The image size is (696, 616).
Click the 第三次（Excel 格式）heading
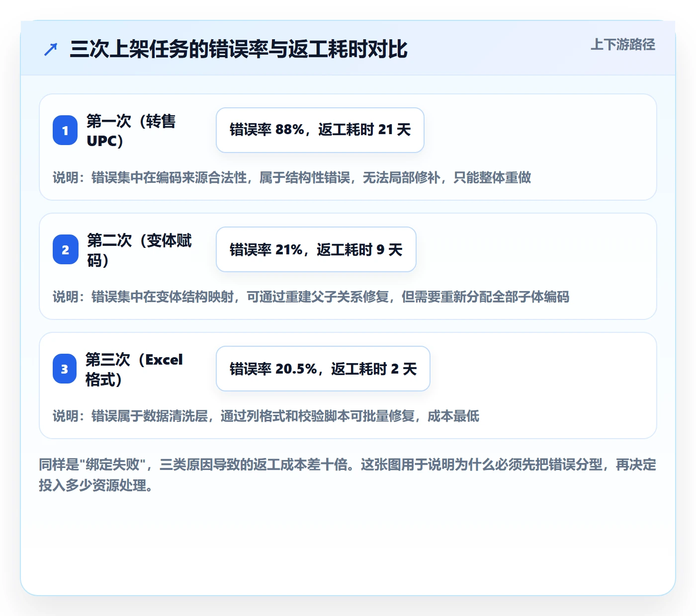click(x=134, y=369)
